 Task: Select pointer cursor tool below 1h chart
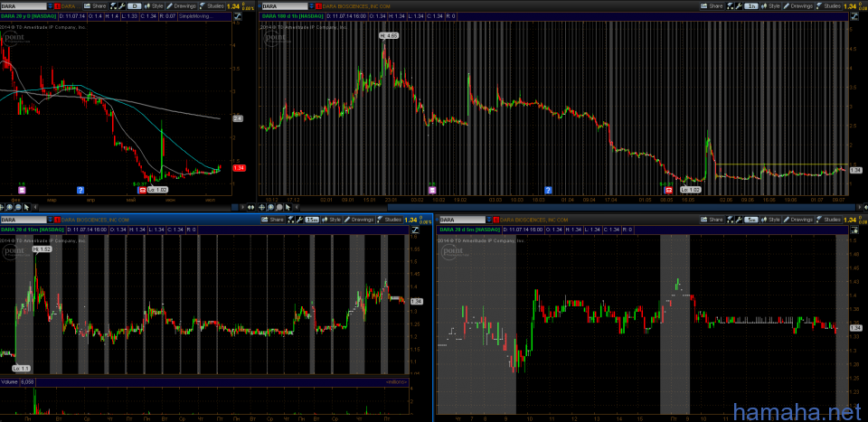tap(288, 208)
